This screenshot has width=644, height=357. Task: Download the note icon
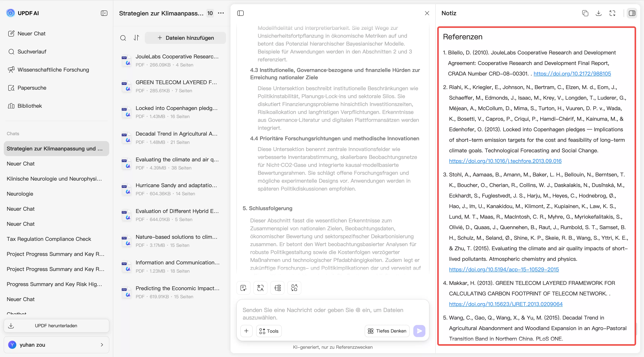(x=598, y=13)
